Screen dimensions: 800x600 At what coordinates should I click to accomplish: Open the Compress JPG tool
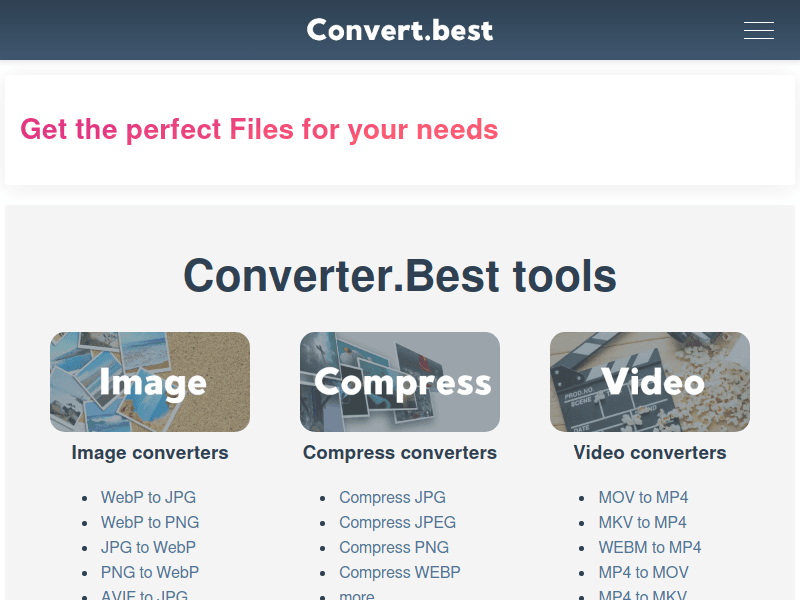coord(392,497)
